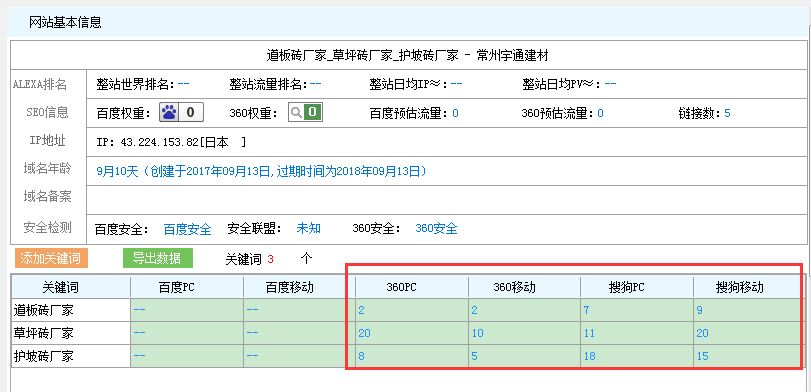Screen dimensions: 811x392
Task: Click 搜狗PC rank 11 for 草坪砖厂家
Action: pos(589,334)
